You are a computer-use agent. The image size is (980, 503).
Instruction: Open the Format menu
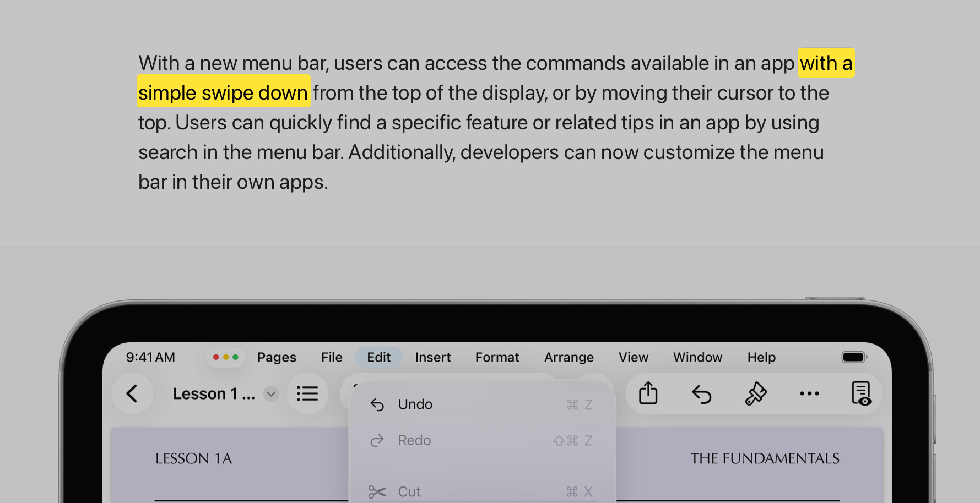497,357
